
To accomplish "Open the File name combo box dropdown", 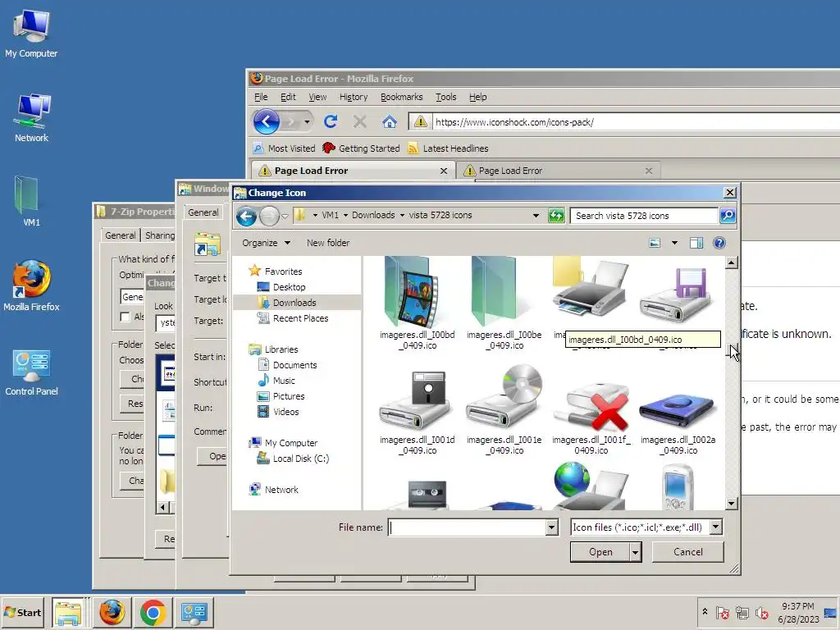I will click(552, 527).
